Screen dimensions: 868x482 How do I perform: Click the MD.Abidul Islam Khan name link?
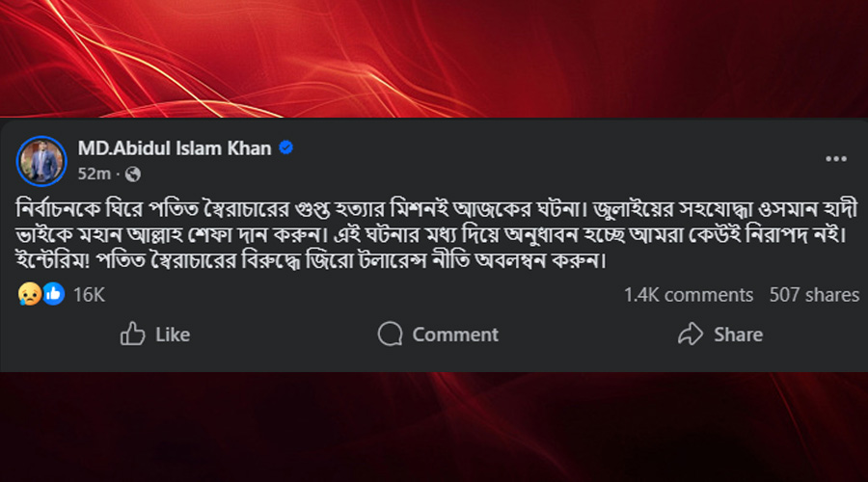point(176,147)
